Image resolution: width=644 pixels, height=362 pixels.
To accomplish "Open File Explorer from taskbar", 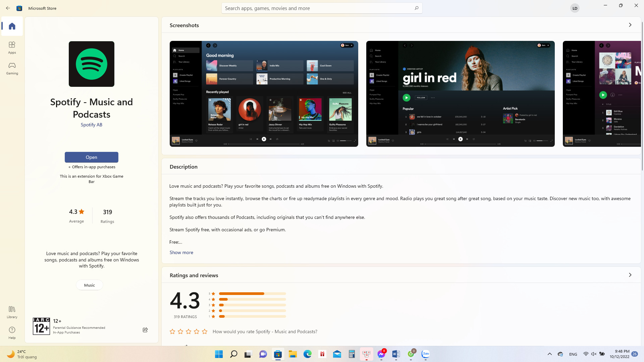I will pos(292,354).
